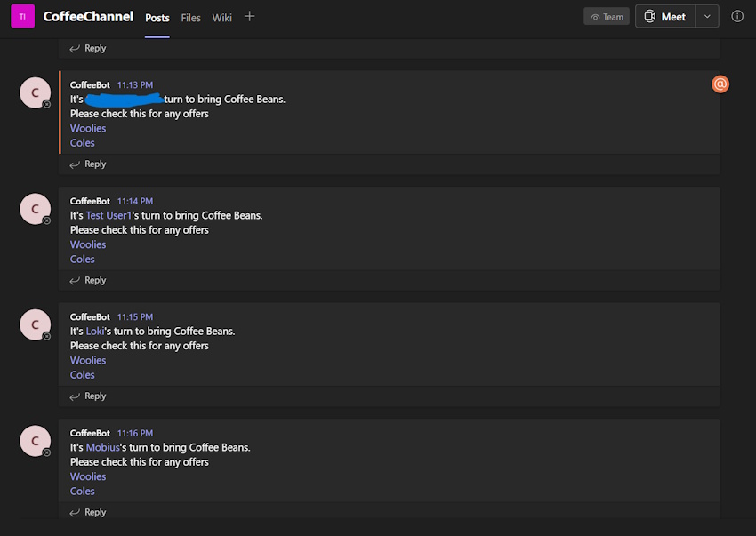Click the 11:16 PM timestamp
The width and height of the screenshot is (756, 536).
click(x=135, y=433)
